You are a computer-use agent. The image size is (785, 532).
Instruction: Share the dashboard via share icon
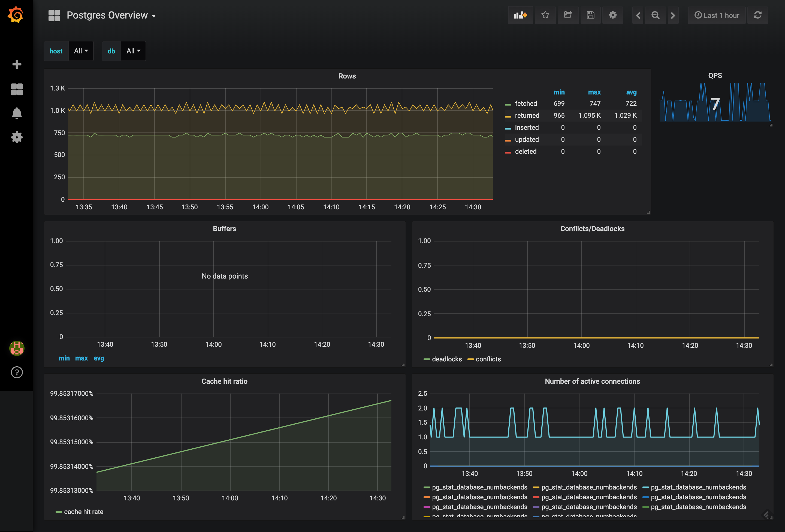tap(568, 15)
